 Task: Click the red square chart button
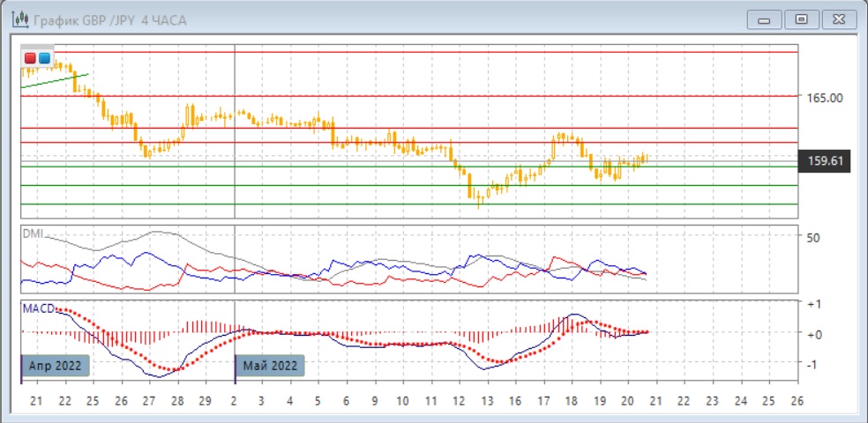[31, 58]
